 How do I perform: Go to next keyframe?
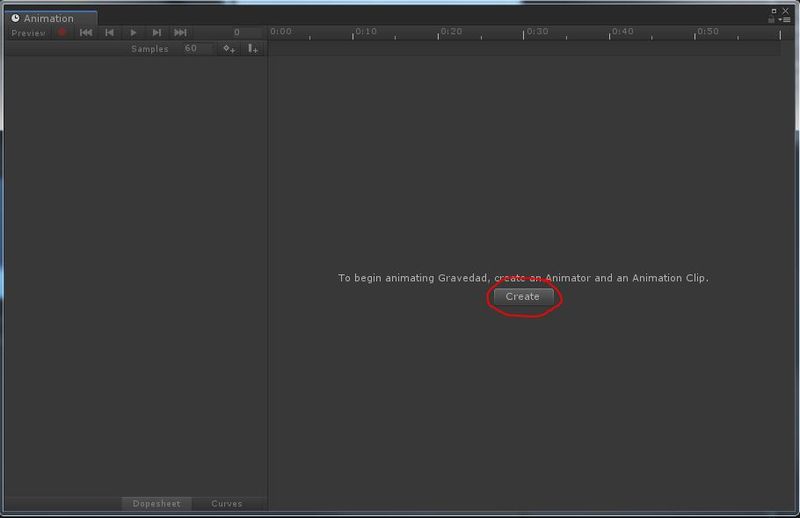(x=157, y=33)
